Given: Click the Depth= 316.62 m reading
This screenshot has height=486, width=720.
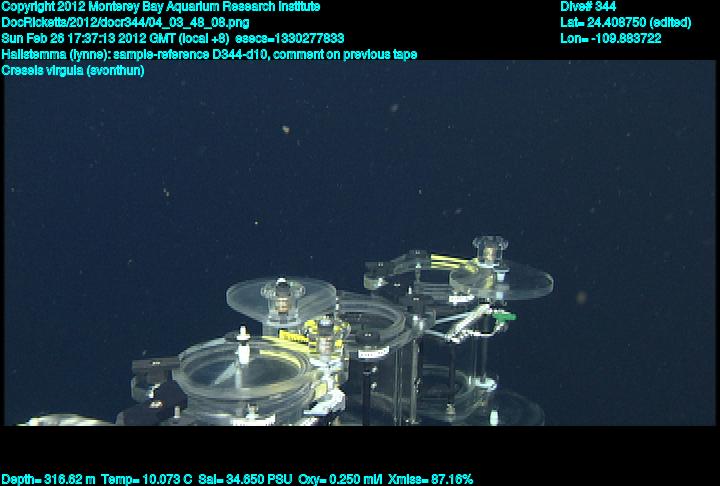Looking at the screenshot, I should (48, 480).
